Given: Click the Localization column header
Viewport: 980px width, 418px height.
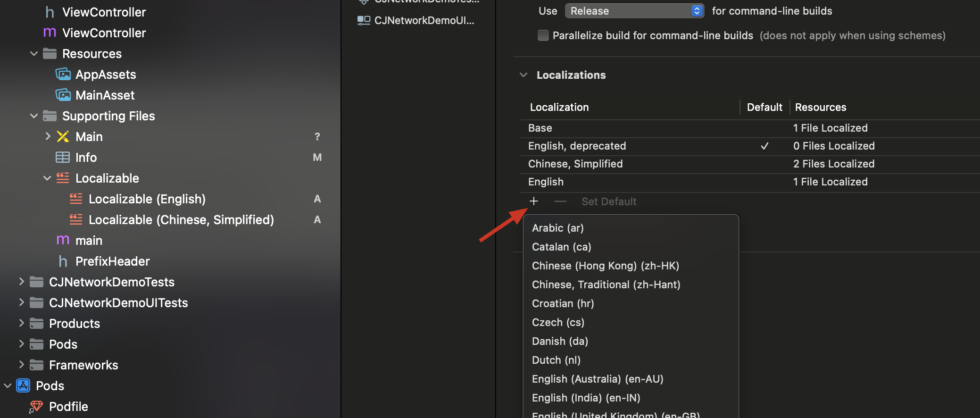Looking at the screenshot, I should [559, 107].
